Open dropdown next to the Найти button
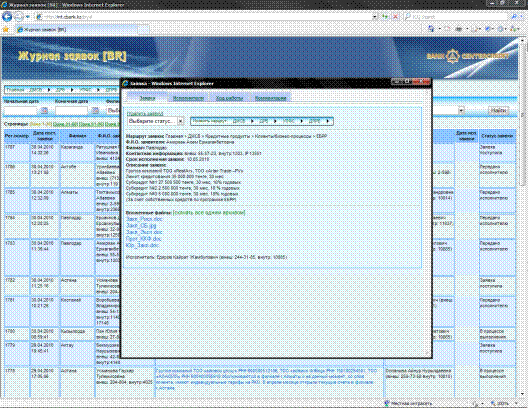The image size is (529, 409). tap(461, 110)
